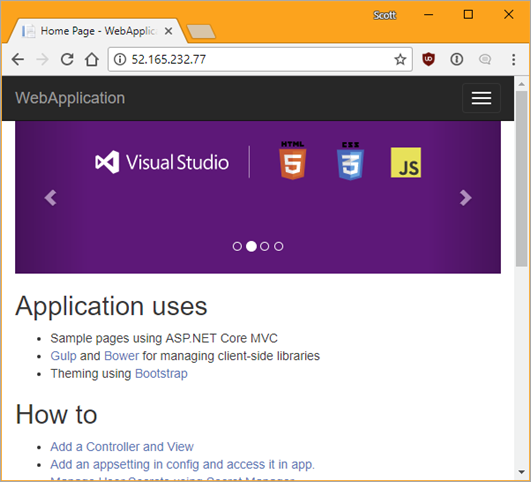
Task: Open Add a Controller and View link
Action: click(122, 446)
